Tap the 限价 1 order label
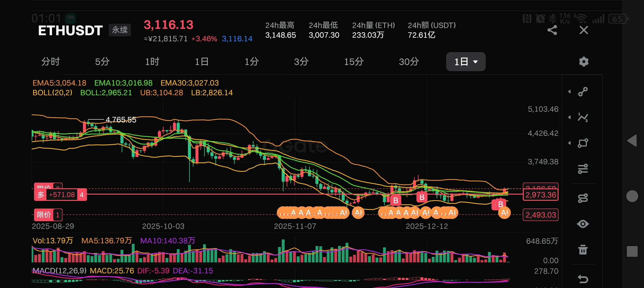 [x=48, y=215]
